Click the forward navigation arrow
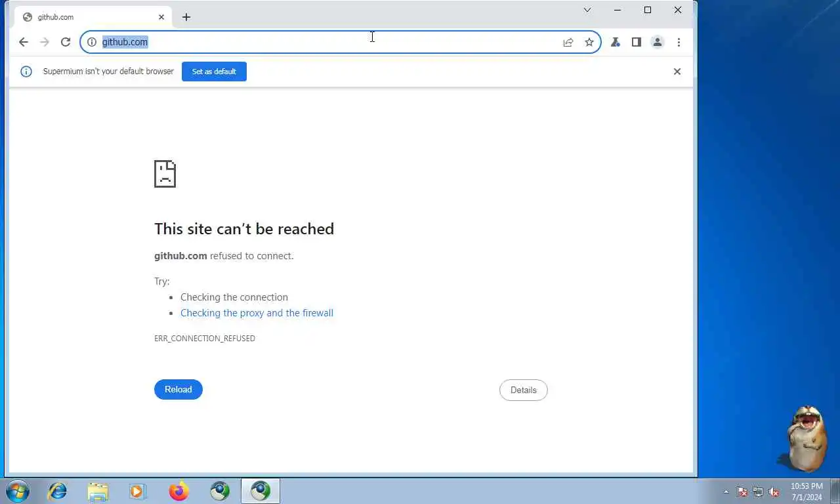Viewport: 840px width, 504px height. pyautogui.click(x=45, y=42)
